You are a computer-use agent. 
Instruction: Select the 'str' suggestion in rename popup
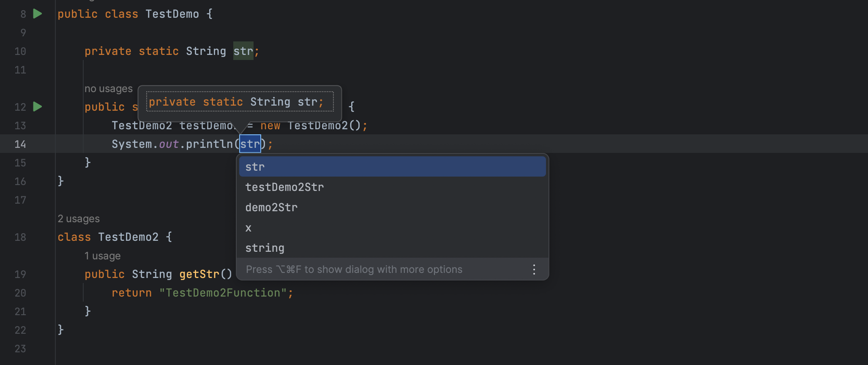[392, 167]
